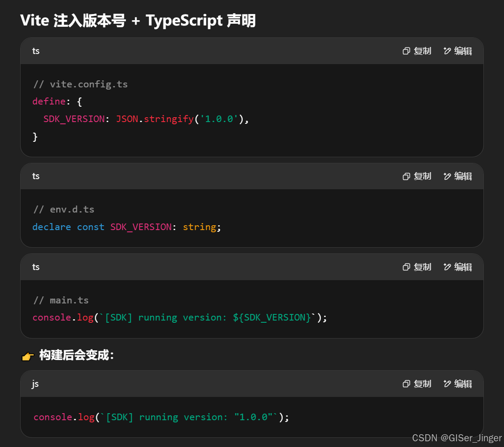504x447 pixels.
Task: Select the js label on the last code block
Action: click(35, 384)
